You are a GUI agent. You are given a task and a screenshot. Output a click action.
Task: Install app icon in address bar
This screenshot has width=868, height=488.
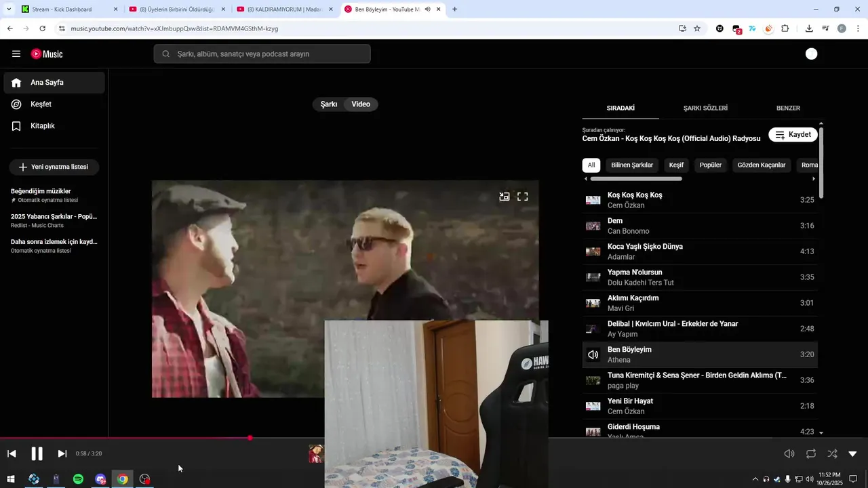click(x=682, y=28)
